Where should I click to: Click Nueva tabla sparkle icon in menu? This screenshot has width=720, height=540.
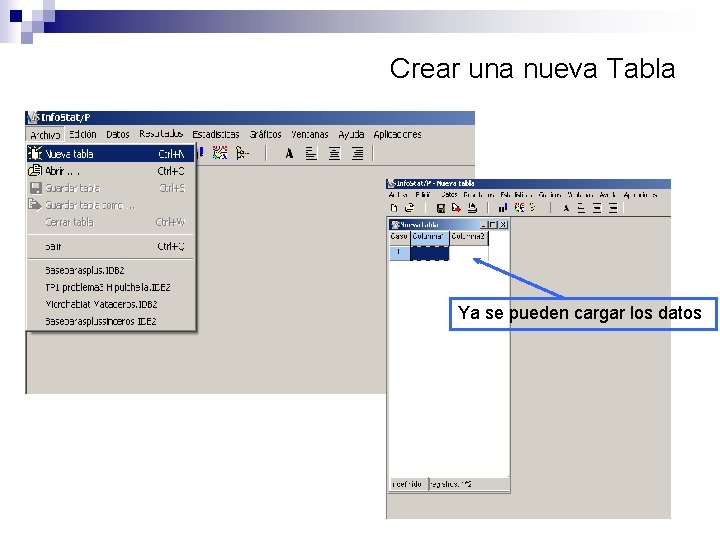tap(35, 153)
